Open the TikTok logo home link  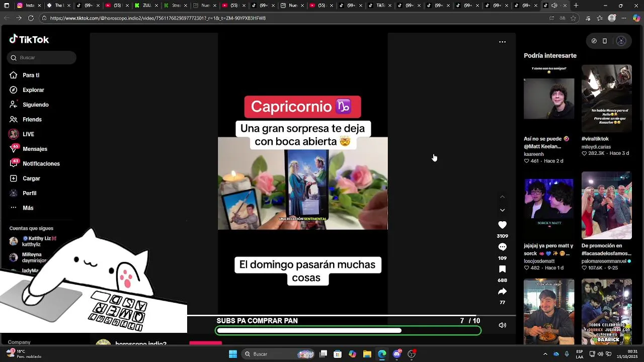click(29, 40)
